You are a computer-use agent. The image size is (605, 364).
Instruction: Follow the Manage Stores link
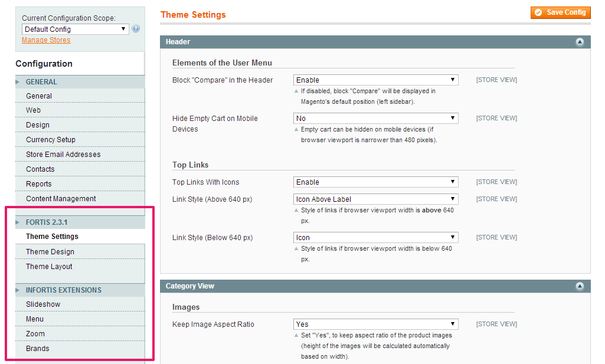[46, 40]
